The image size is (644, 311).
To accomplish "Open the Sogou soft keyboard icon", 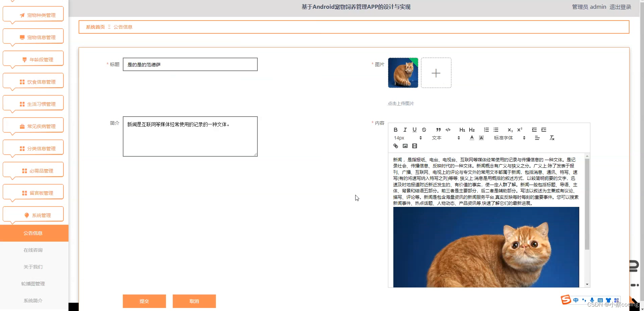I will coord(600,300).
